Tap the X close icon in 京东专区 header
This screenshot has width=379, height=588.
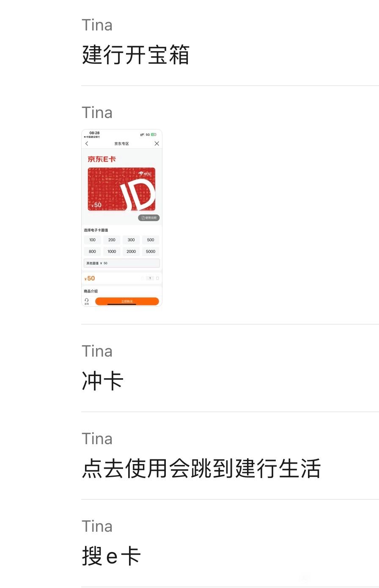tap(157, 144)
